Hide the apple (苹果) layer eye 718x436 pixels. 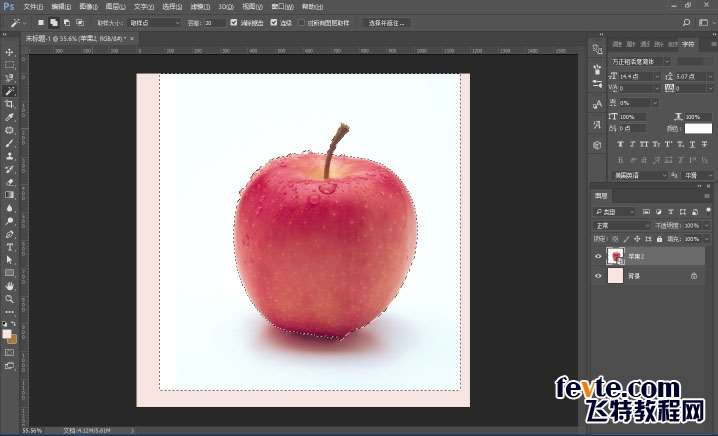(x=598, y=256)
